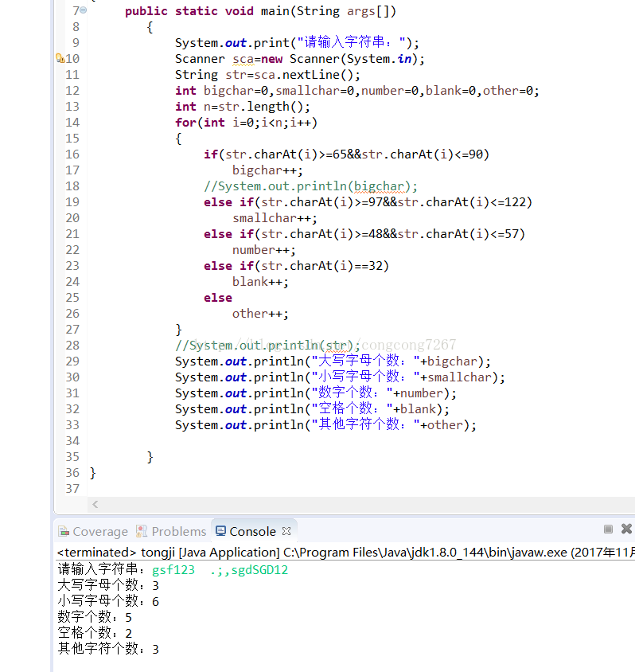Collapse the main method fold marker
Screen dimensions: 635x672
(x=84, y=10)
